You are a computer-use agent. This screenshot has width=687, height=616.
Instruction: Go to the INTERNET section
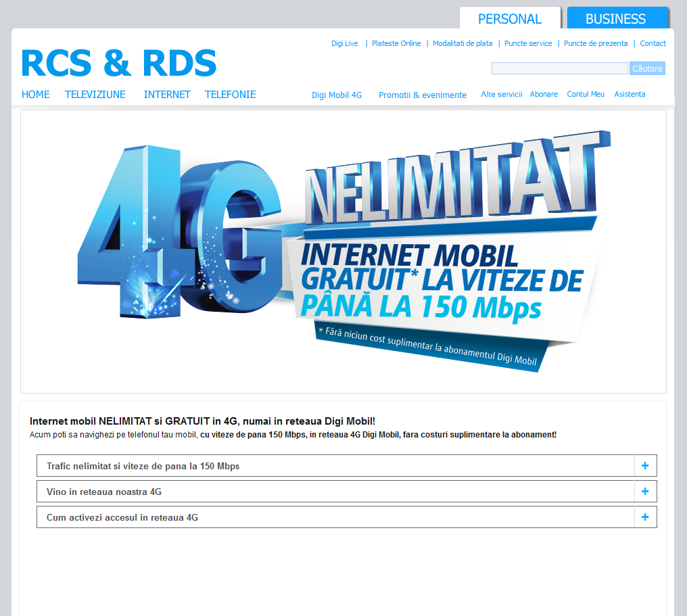[x=167, y=95]
